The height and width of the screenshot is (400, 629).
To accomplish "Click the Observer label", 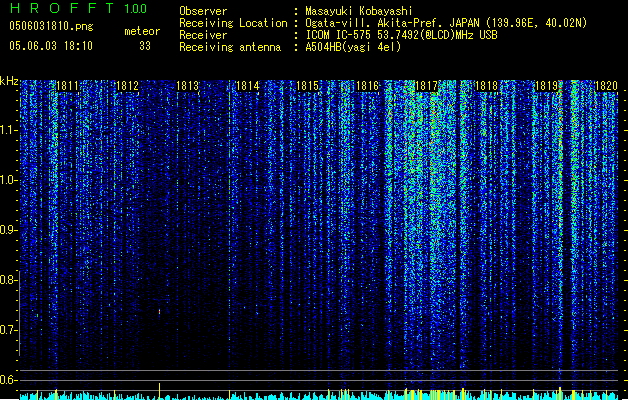I will (203, 11).
